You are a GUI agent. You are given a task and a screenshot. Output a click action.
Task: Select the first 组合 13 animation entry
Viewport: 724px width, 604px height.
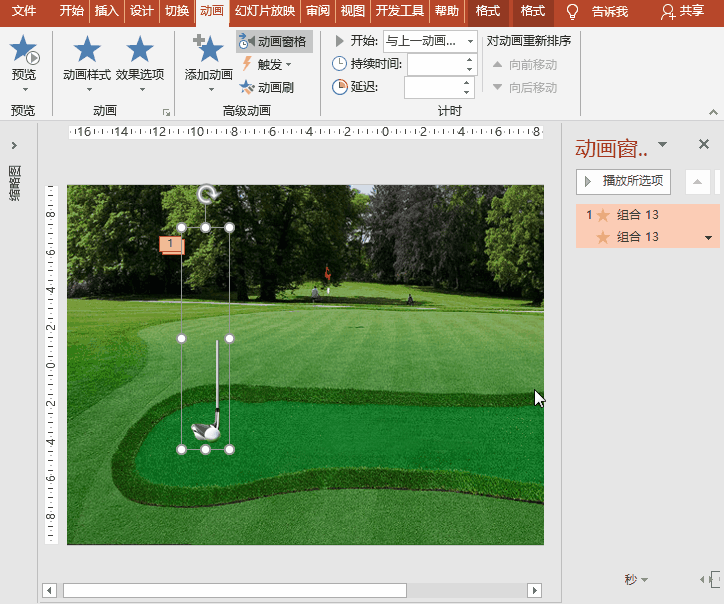pyautogui.click(x=647, y=215)
